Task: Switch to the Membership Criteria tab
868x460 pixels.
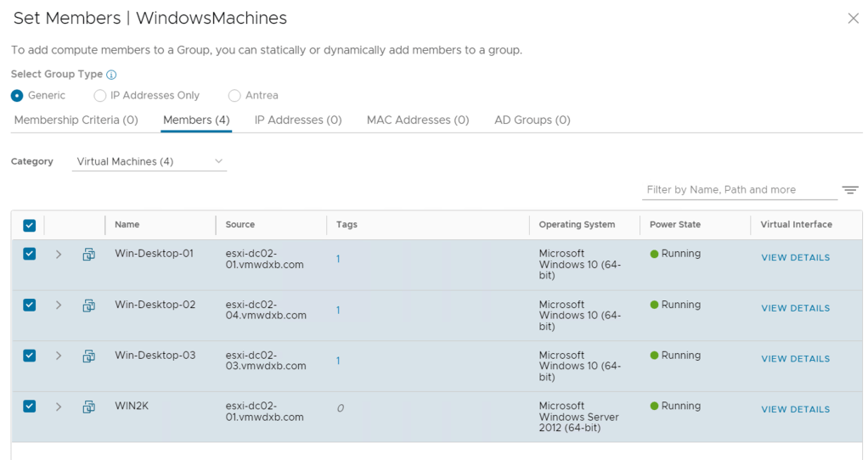Action: pos(76,121)
